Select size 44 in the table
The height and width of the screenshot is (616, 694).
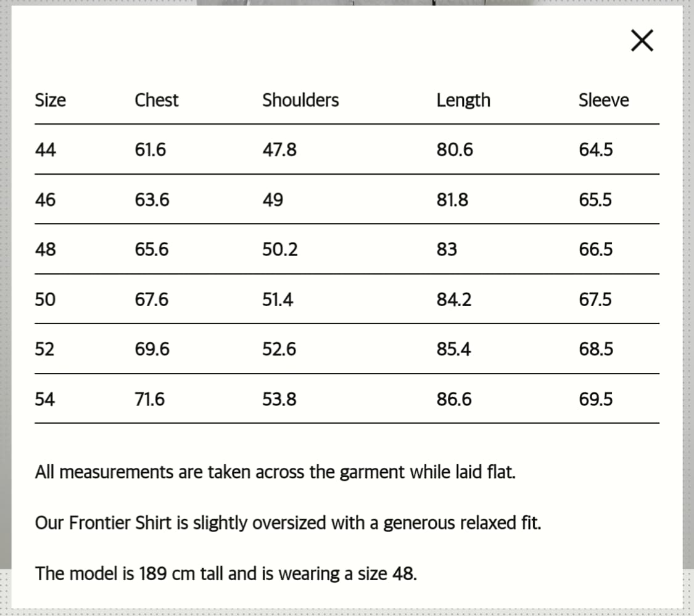[46, 150]
